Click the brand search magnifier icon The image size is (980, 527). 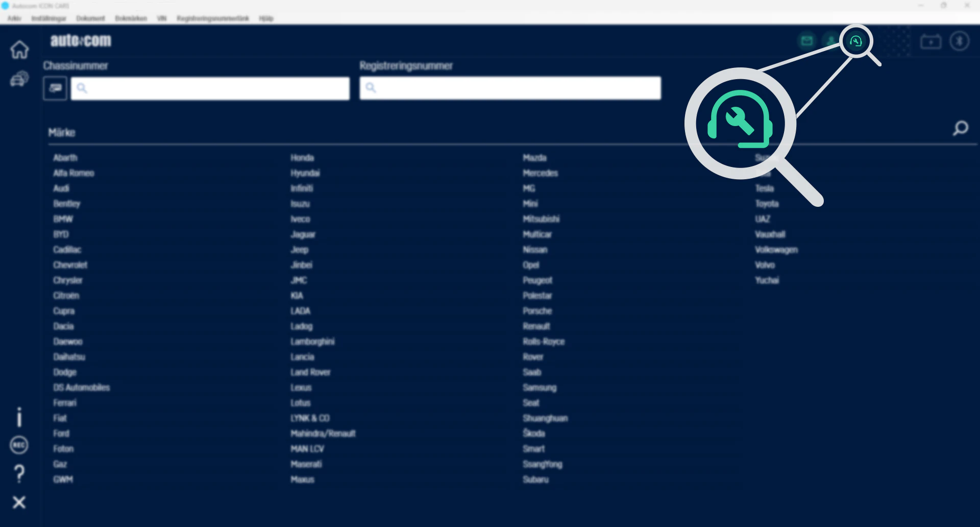(960, 128)
